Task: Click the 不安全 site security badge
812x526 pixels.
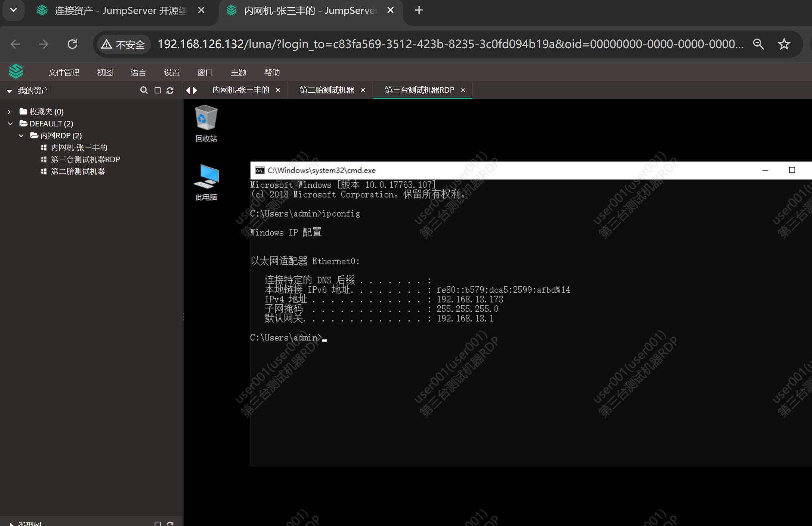Action: coord(123,44)
